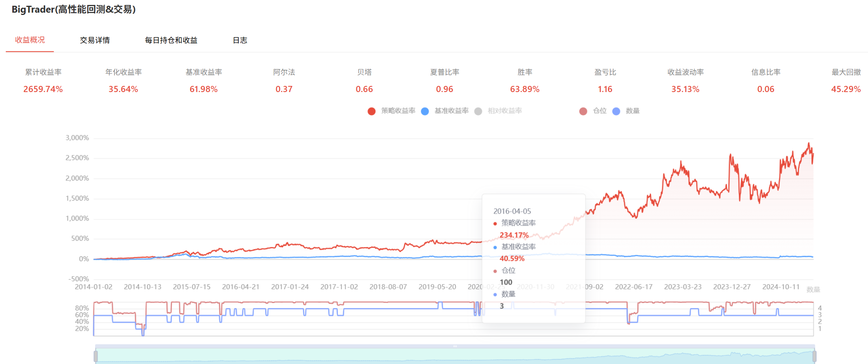The width and height of the screenshot is (868, 364).
Task: Click the 最大回撤 value 45.29%
Action: [x=846, y=89]
